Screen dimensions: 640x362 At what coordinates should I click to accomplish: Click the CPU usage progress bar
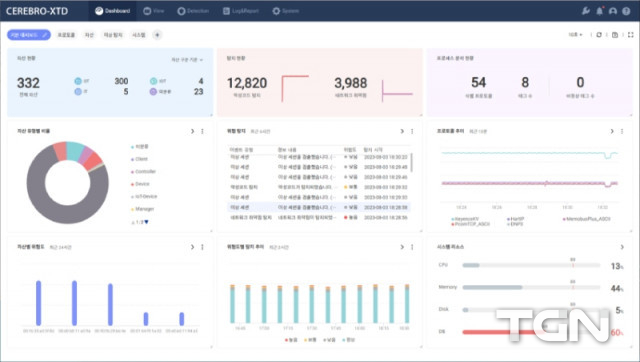[x=531, y=265]
